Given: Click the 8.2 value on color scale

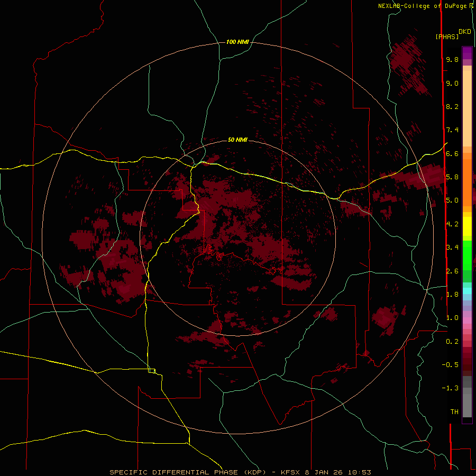Looking at the screenshot, I should coord(452,106).
